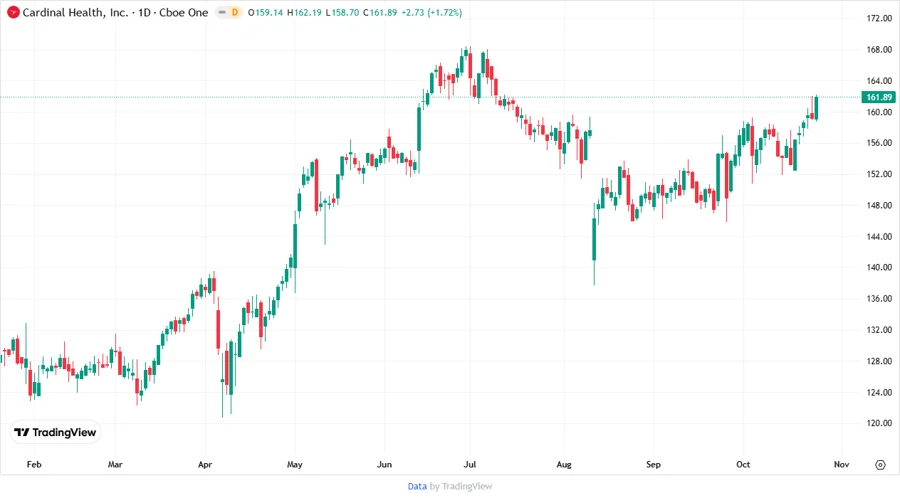Open chart settings gear icon
900x498 pixels.
[880, 465]
